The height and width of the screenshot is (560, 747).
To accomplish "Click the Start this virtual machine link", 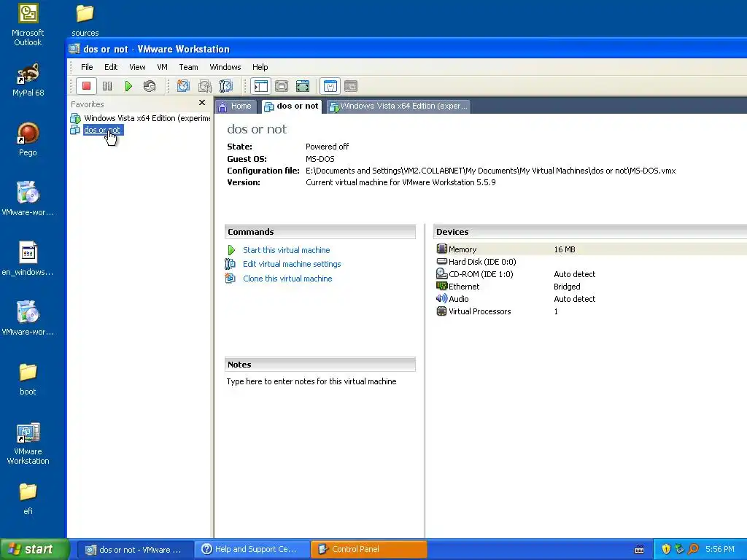I will point(286,250).
